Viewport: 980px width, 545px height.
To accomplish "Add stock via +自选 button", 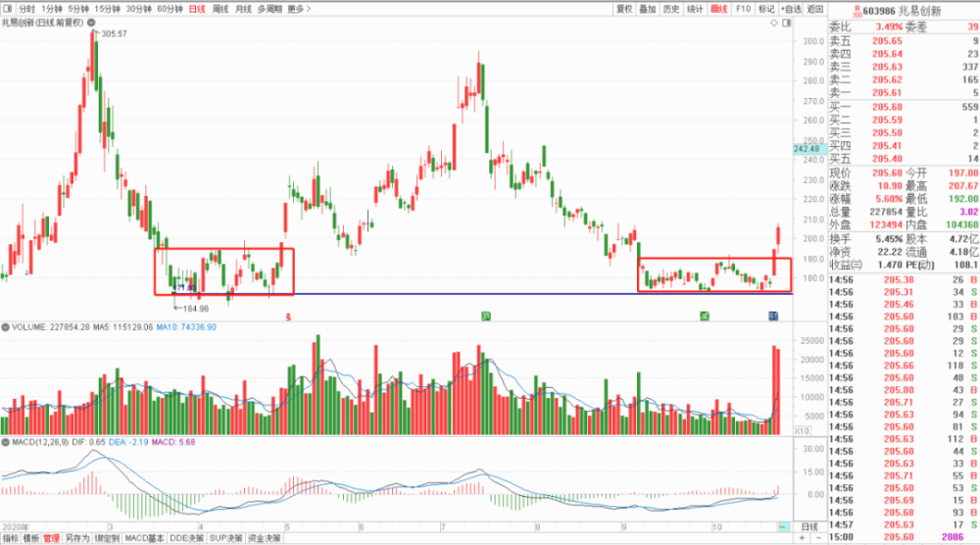I will pyautogui.click(x=791, y=9).
